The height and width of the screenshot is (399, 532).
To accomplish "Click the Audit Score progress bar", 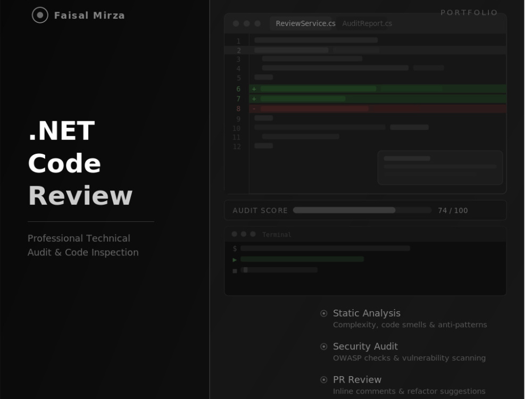I will coord(362,210).
